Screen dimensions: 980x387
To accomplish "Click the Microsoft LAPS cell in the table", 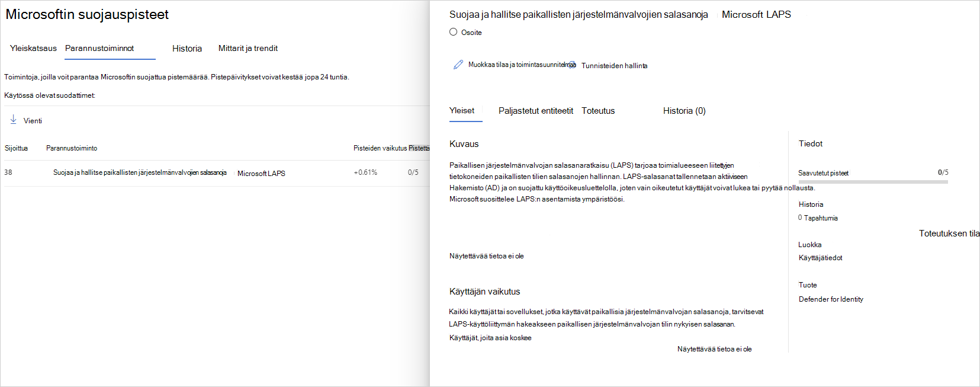I will click(261, 174).
